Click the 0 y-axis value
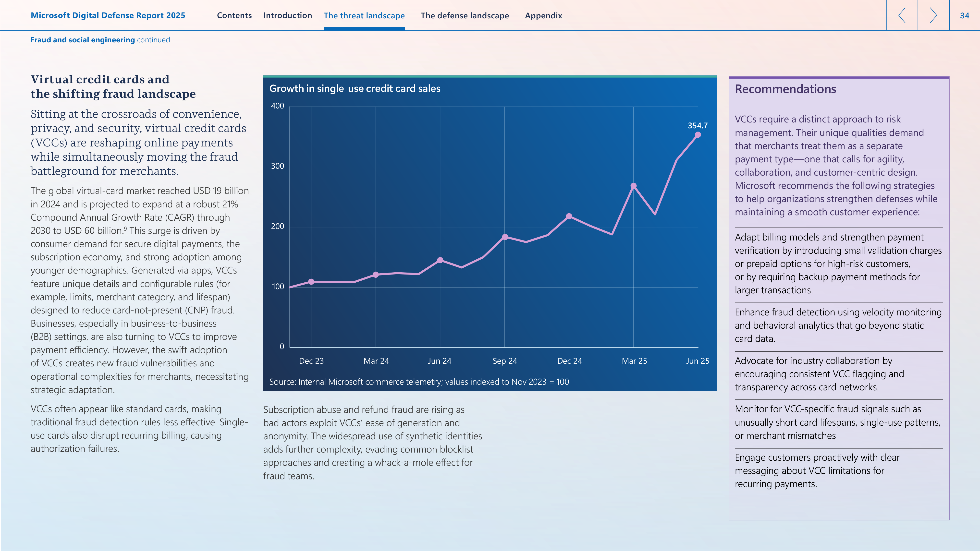Image resolution: width=980 pixels, height=551 pixels. 282,347
